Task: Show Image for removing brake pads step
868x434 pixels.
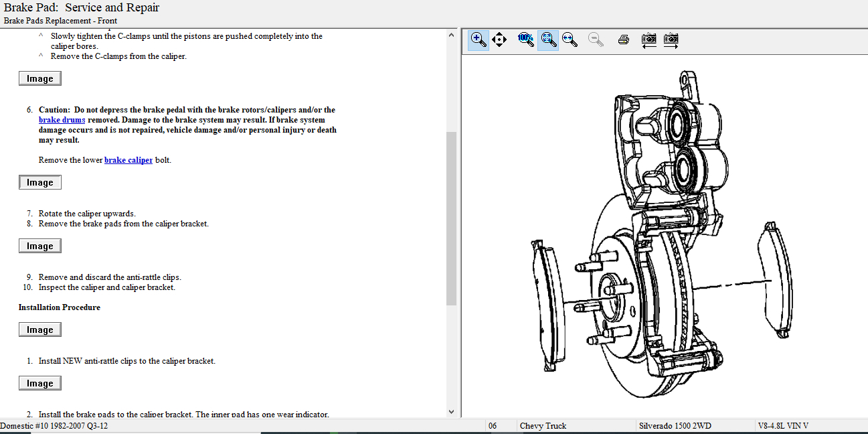Action: tap(40, 246)
